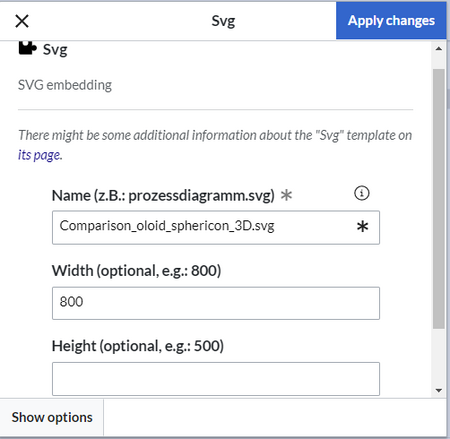Image resolution: width=450 pixels, height=439 pixels.
Task: Apply changes to the Svg template
Action: click(x=391, y=21)
